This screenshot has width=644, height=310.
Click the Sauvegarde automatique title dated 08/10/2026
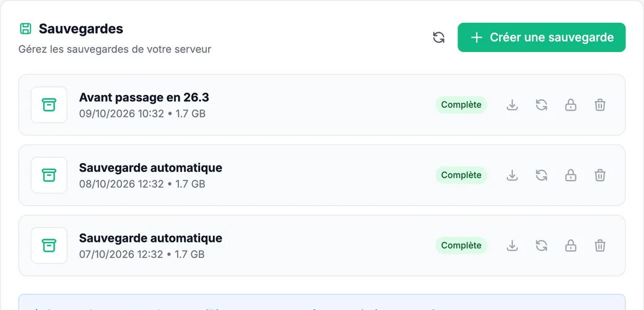point(150,168)
